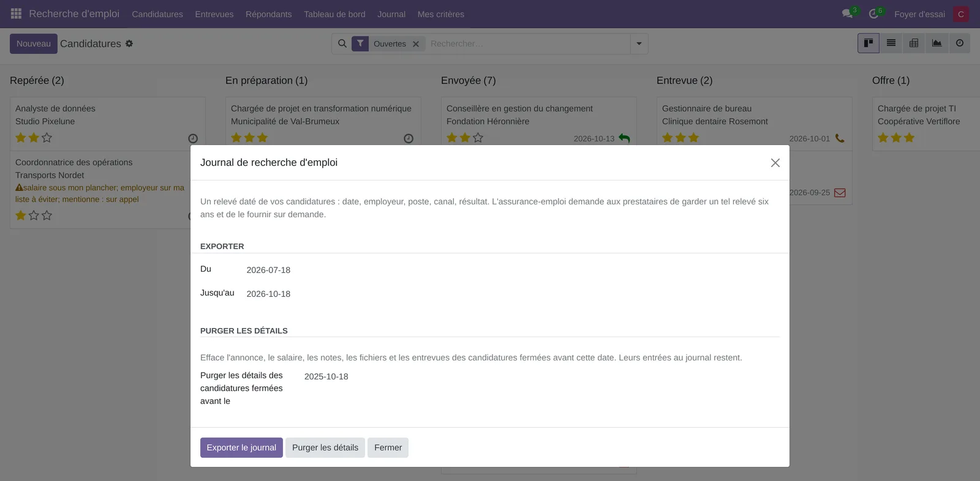Click Purger les détails button
The width and height of the screenshot is (980, 481).
pyautogui.click(x=325, y=447)
